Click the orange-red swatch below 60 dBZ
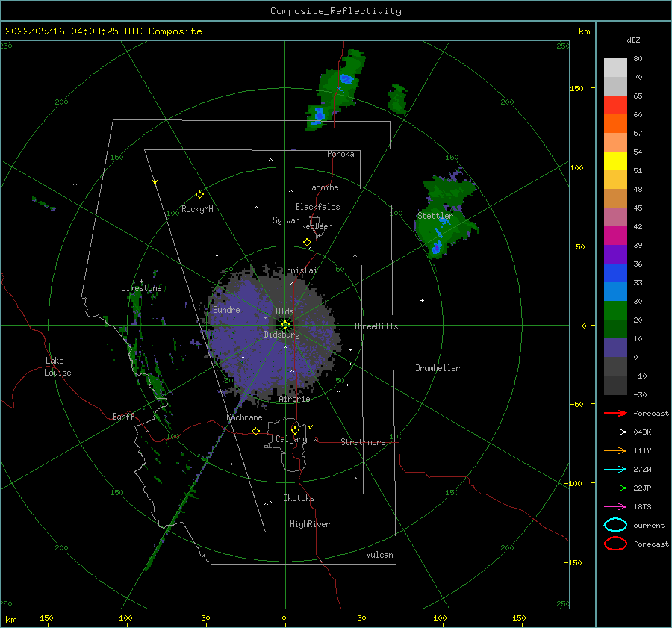Viewport: 672px width, 628px height. [x=615, y=123]
